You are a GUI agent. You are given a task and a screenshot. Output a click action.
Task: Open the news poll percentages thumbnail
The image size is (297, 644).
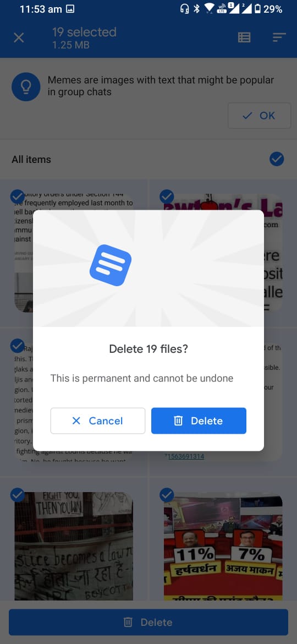[x=223, y=546]
